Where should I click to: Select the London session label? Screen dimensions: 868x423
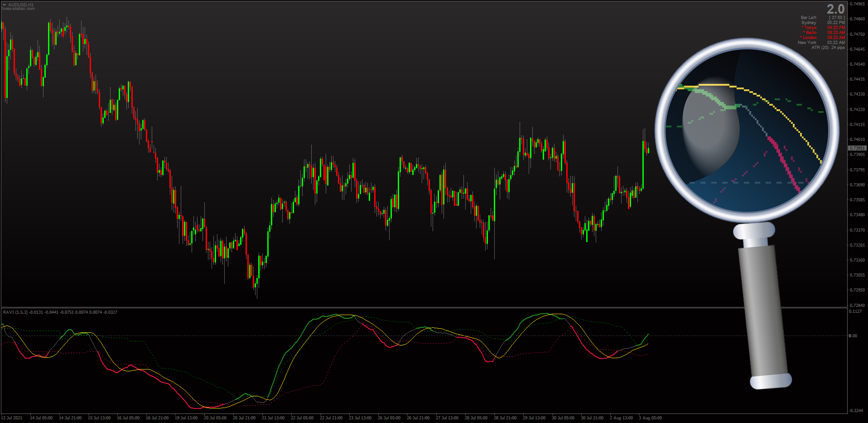pyautogui.click(x=808, y=38)
